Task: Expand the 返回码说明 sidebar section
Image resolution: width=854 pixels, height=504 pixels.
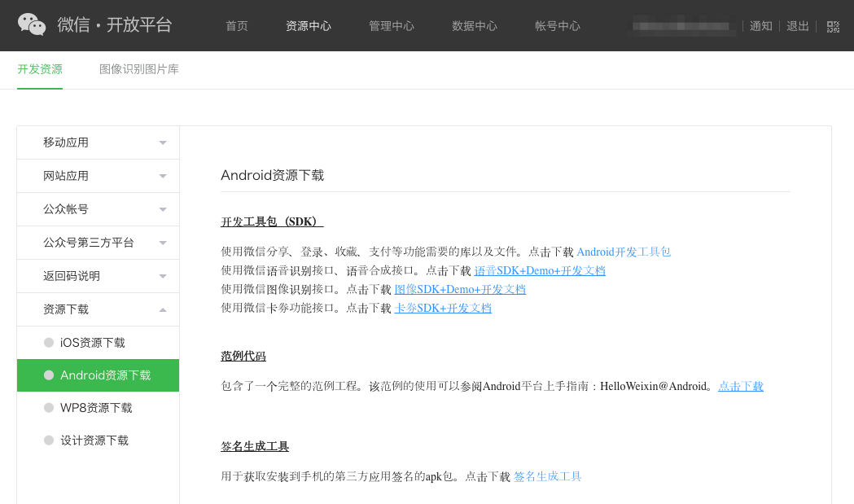Action: (x=98, y=275)
